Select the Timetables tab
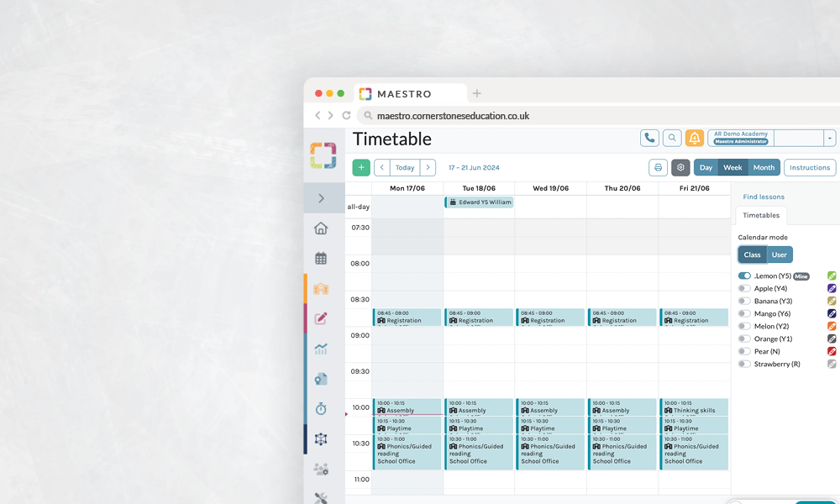The width and height of the screenshot is (840, 504). click(x=760, y=215)
